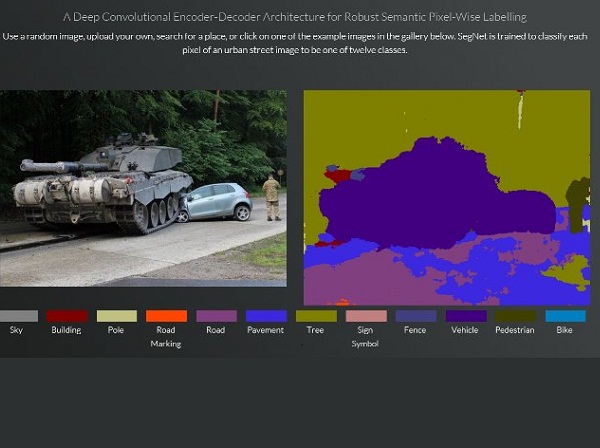This screenshot has width=600, height=448.
Task: Click the 'Building' legend label
Action: click(66, 330)
